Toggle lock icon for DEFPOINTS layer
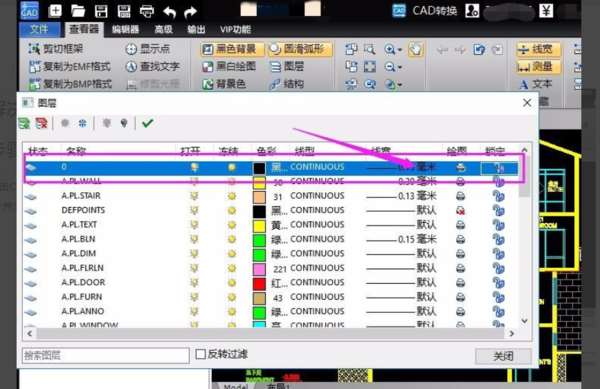This screenshot has width=600, height=389. pos(498,210)
